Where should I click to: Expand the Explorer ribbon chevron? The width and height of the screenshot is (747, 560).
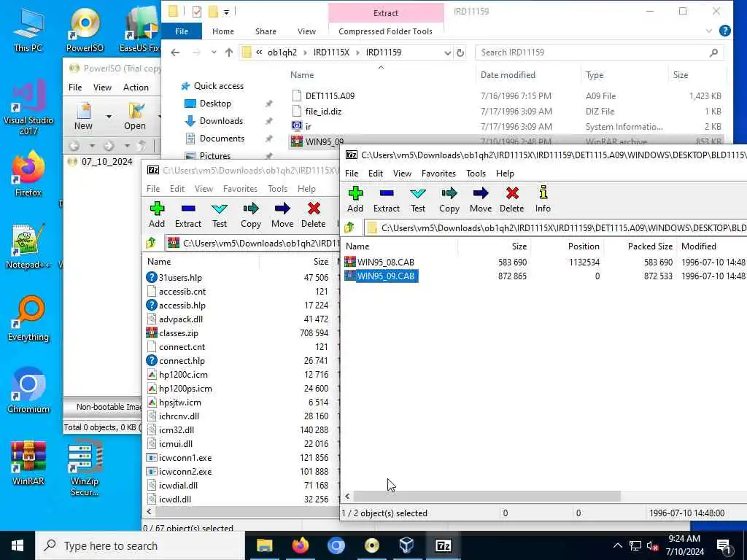coord(709,31)
